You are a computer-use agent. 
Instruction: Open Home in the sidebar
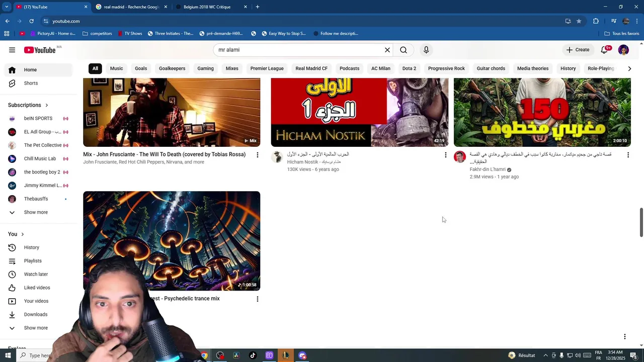37,70
